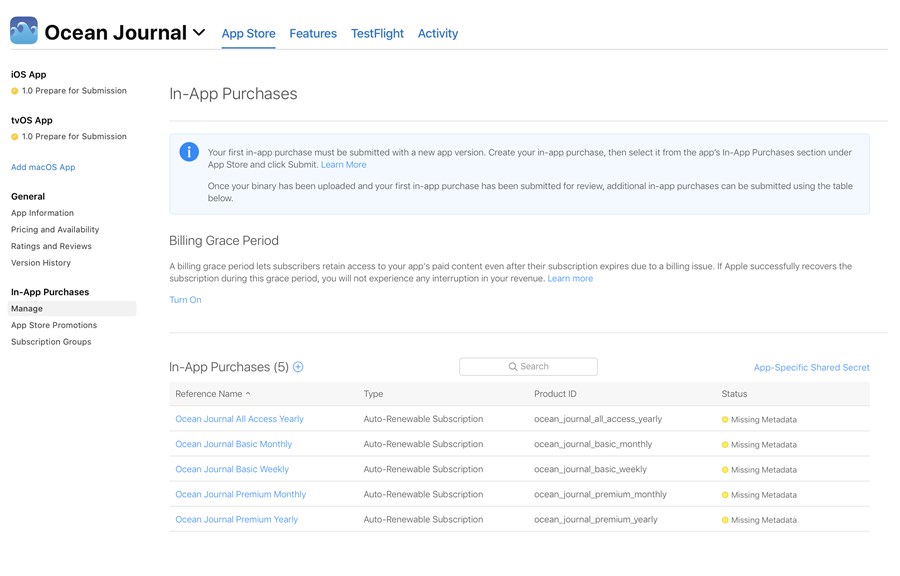Click Missing Metadata status for Basic Weekly
This screenshot has width=900, height=576.
759,470
